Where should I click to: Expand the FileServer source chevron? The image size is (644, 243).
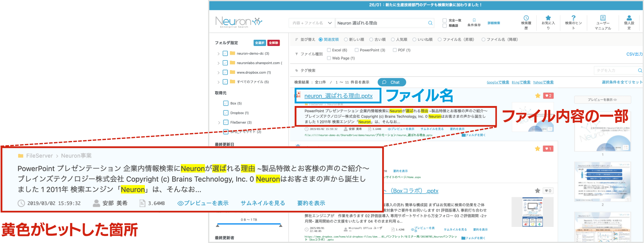point(219,122)
